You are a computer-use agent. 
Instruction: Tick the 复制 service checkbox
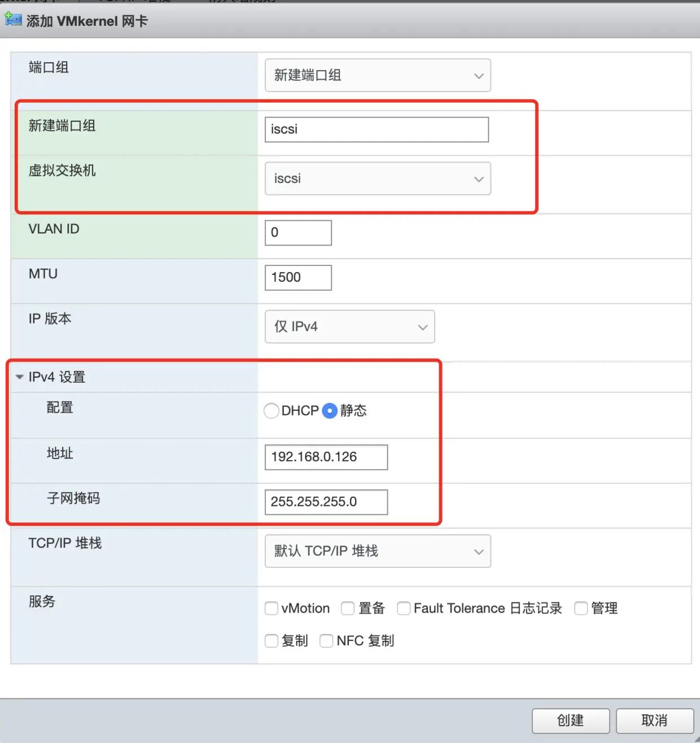[x=272, y=641]
